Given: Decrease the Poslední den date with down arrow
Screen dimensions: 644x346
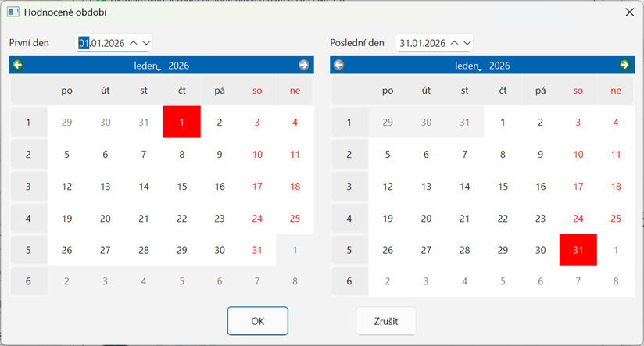Looking at the screenshot, I should click(x=467, y=42).
